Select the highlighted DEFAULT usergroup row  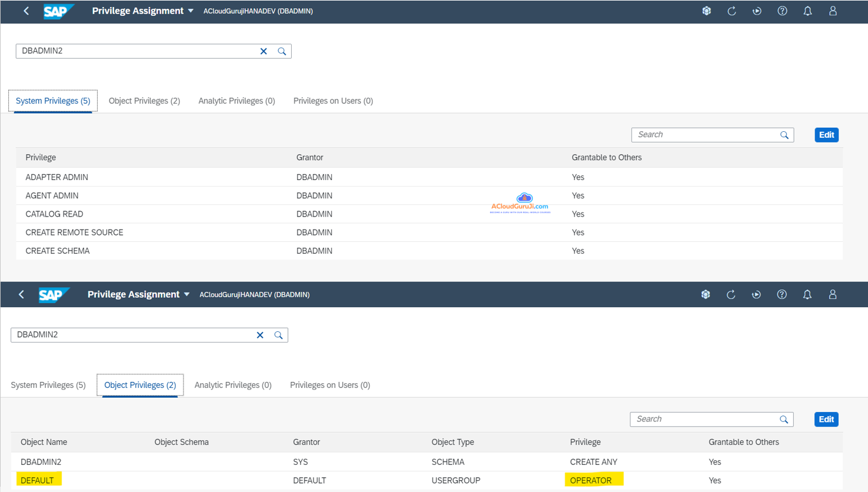[37, 480]
